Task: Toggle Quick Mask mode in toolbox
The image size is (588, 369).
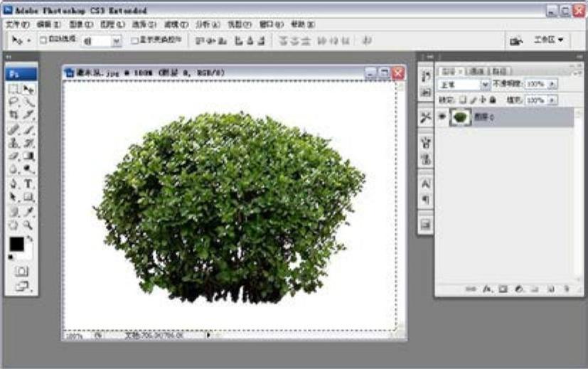Action: (21, 271)
